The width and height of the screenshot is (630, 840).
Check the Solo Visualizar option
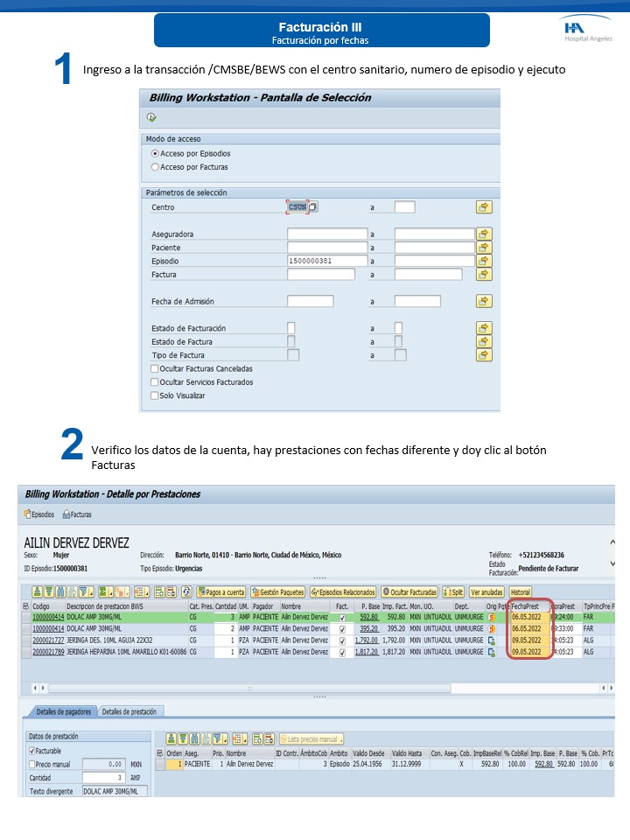(x=155, y=395)
